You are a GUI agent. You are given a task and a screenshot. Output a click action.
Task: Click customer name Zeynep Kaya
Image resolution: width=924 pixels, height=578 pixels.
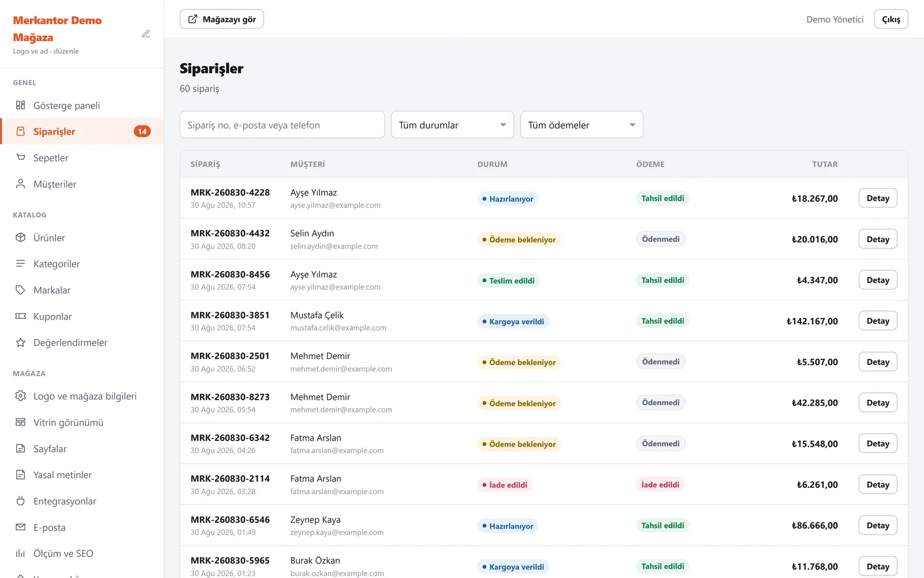(x=315, y=520)
